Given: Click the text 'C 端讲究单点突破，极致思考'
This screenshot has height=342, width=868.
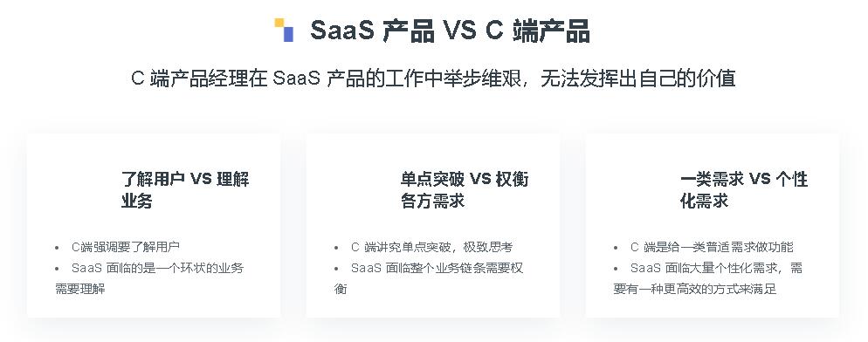Looking at the screenshot, I should coord(431,248).
